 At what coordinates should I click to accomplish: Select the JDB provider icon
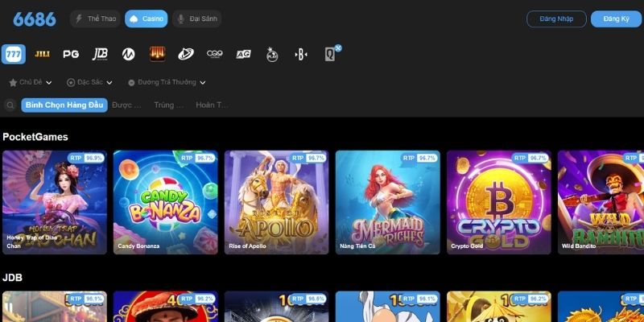coord(100,54)
